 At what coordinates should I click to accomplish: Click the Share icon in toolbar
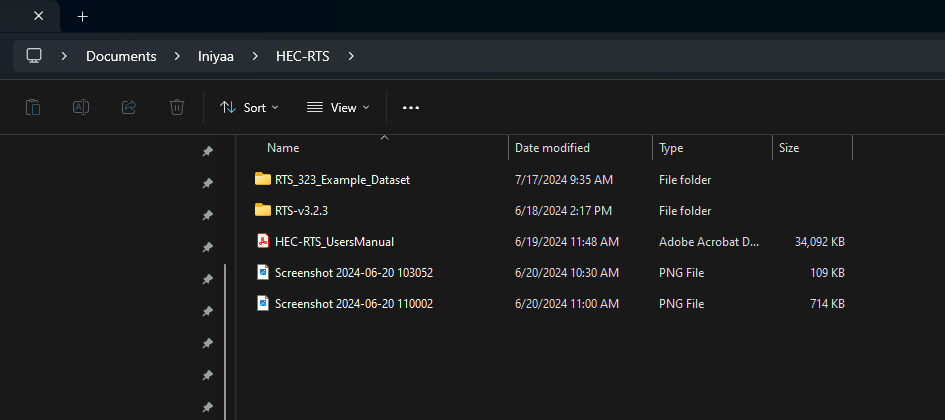tap(129, 107)
